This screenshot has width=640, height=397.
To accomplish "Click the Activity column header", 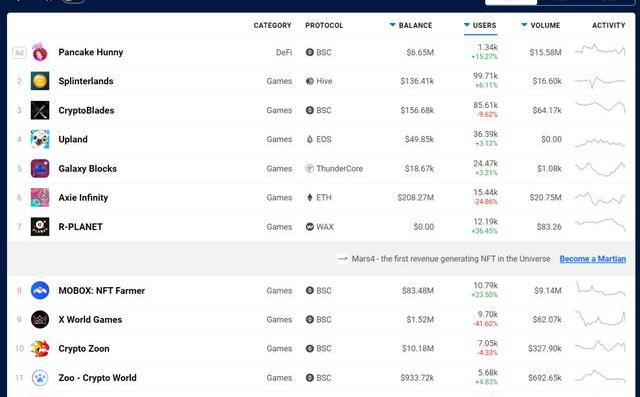I will [x=609, y=25].
